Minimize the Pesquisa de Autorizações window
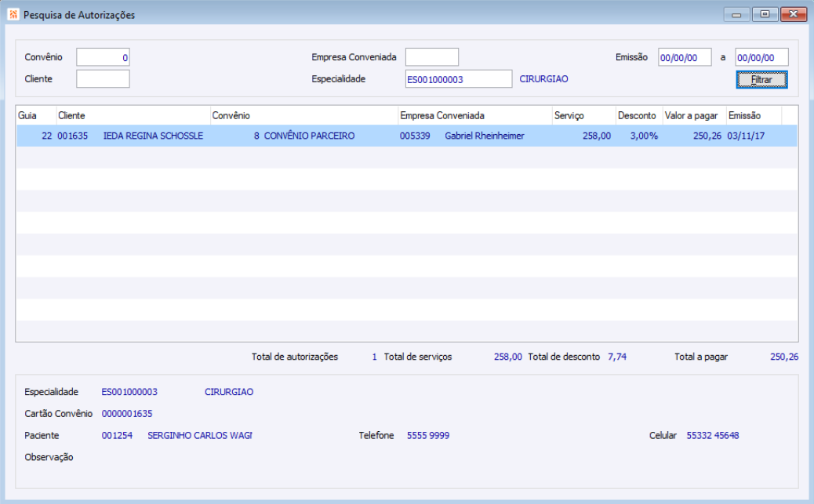The height and width of the screenshot is (504, 814). tap(736, 15)
